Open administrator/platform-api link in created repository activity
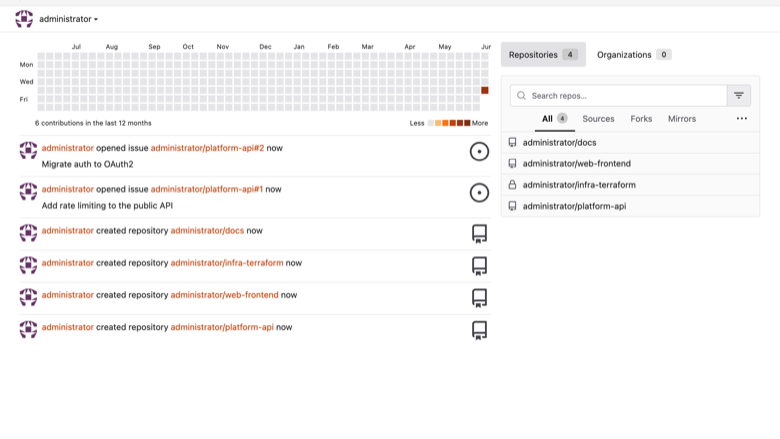The width and height of the screenshot is (780, 439). tap(222, 327)
